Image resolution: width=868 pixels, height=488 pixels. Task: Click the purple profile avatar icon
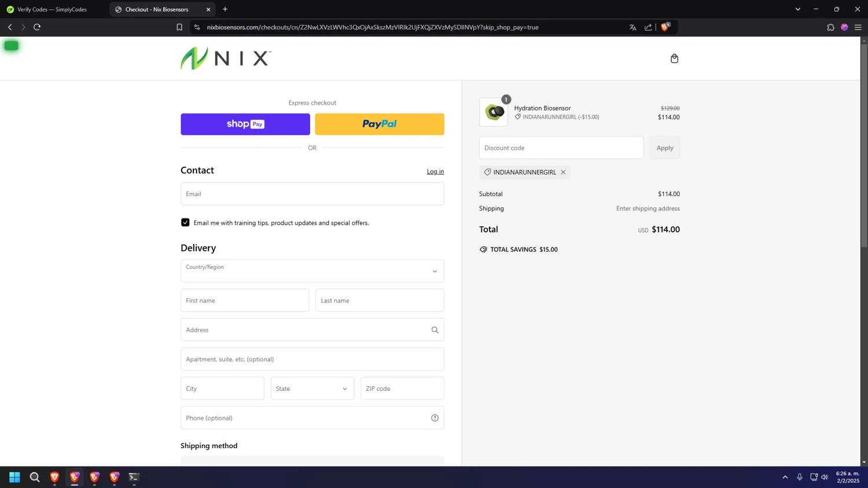click(x=844, y=27)
